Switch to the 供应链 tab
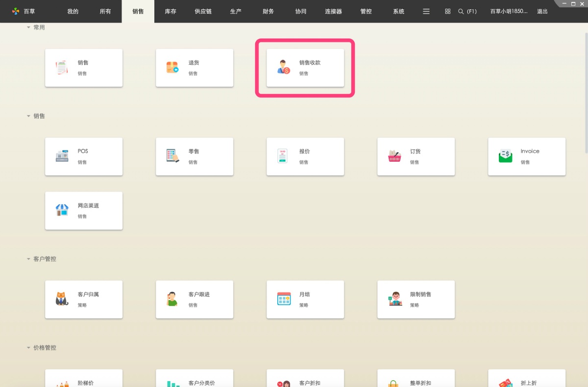The width and height of the screenshot is (588, 387). 203,11
